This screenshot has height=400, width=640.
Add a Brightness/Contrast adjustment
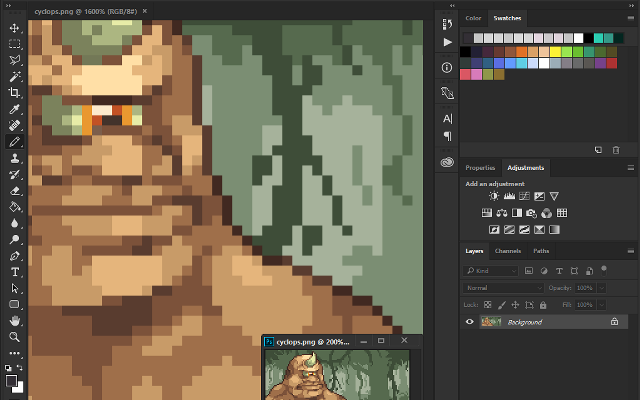tap(494, 196)
